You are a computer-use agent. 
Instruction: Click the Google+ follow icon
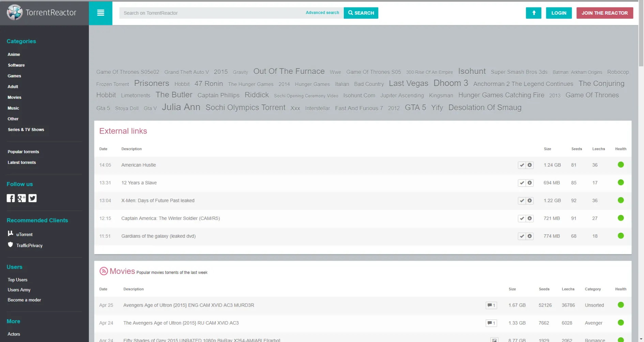(21, 198)
